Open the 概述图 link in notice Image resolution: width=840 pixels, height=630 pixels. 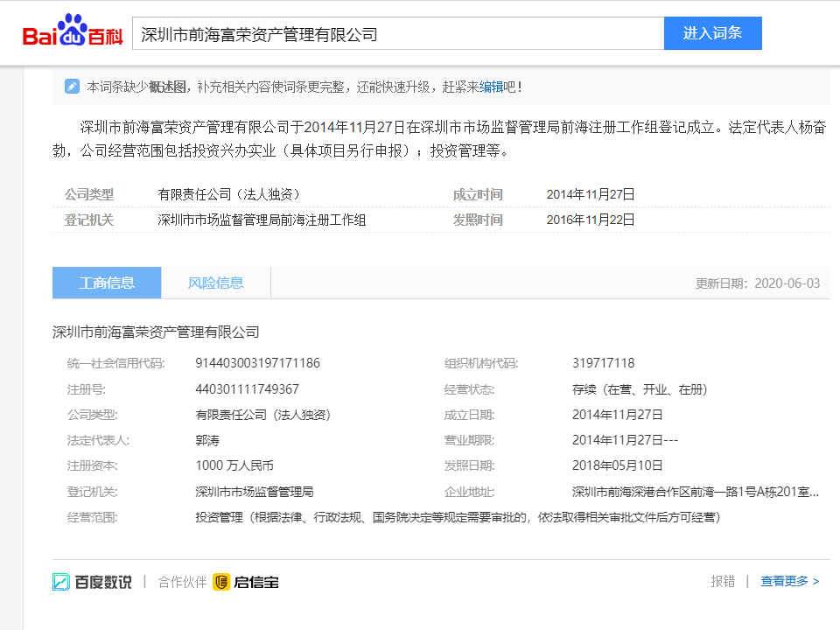coord(167,87)
